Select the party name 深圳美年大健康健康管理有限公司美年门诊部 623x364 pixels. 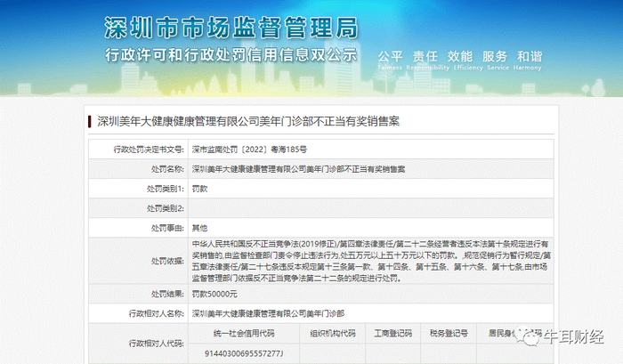point(268,313)
